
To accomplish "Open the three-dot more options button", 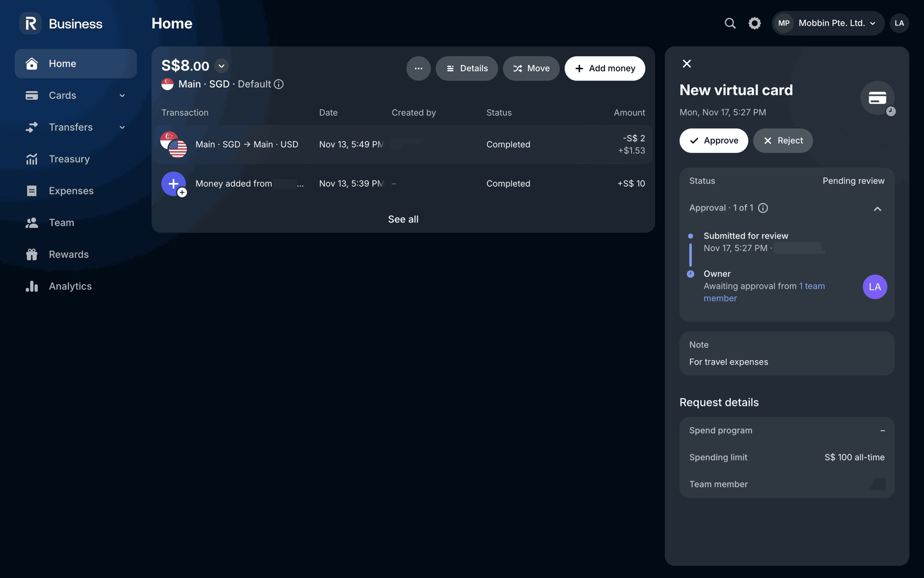I will (x=418, y=68).
